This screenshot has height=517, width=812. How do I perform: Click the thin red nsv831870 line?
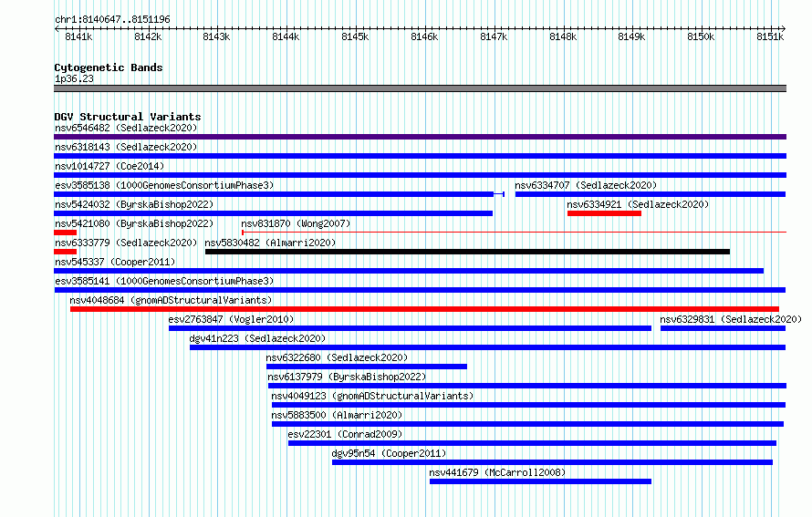(515, 233)
